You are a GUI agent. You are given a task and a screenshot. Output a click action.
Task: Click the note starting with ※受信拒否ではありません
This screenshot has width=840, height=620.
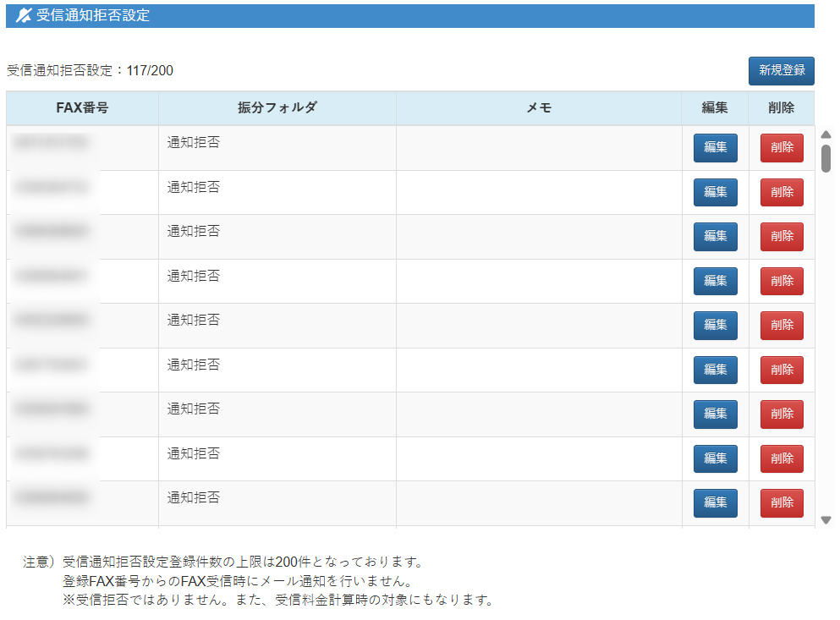(278, 600)
